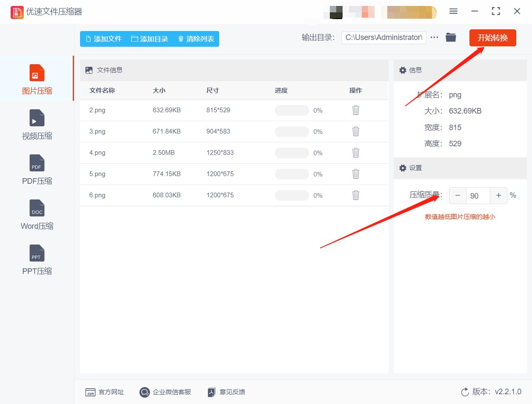
Task: Edit the compression quality value 90
Action: [x=477, y=195]
